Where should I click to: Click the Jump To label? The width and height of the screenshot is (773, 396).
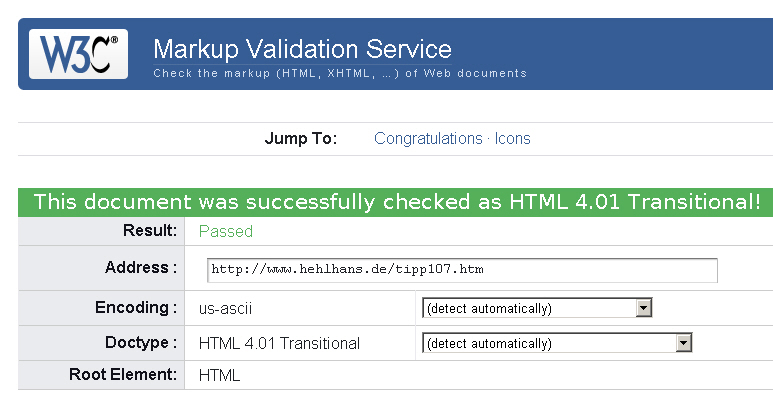301,139
